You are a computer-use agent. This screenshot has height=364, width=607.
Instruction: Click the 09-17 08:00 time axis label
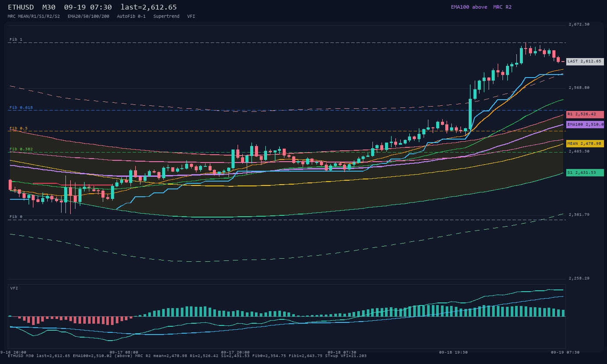click(x=124, y=352)
